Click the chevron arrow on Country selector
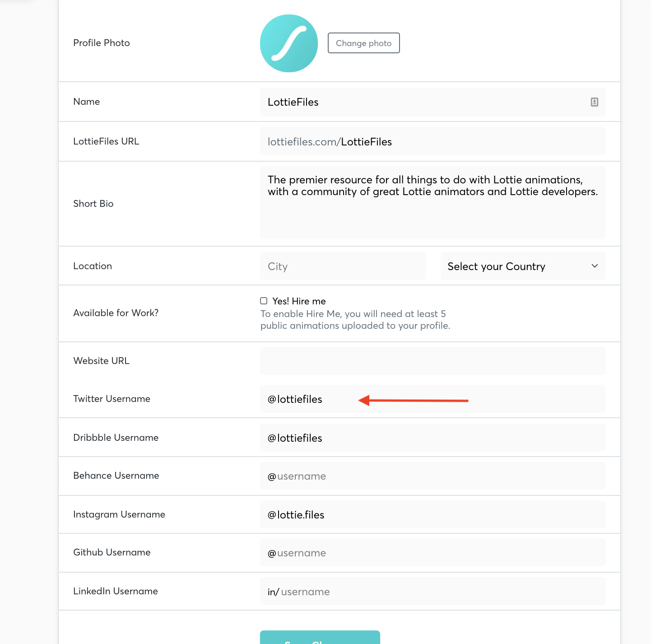Image resolution: width=651 pixels, height=644 pixels. coord(595,266)
